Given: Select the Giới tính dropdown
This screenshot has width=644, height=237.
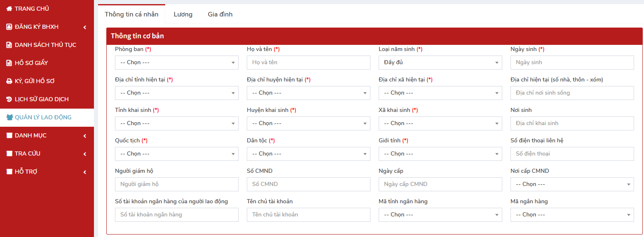Looking at the screenshot, I should point(440,154).
